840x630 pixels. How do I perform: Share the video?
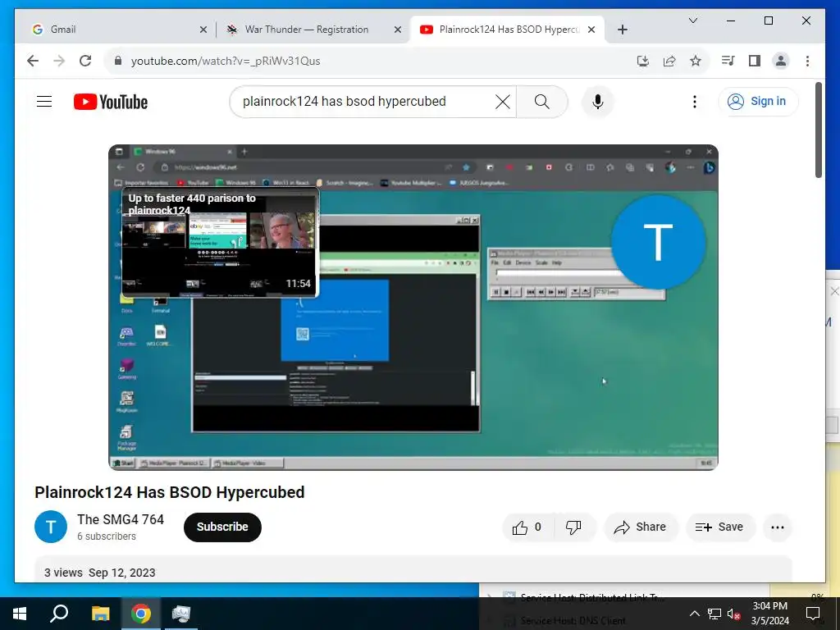641,527
